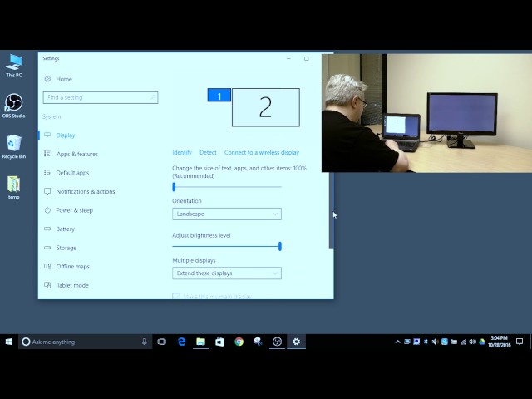Switch to OBS Studio on taskbar
Viewport: 532px width, 399px height.
277,342
